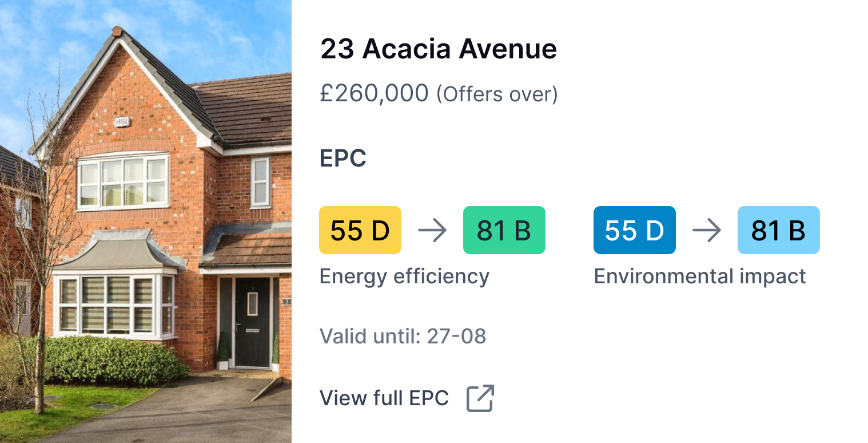Image resolution: width=868 pixels, height=443 pixels.
Task: Select the light blue 81 B environmental badge
Action: click(778, 230)
